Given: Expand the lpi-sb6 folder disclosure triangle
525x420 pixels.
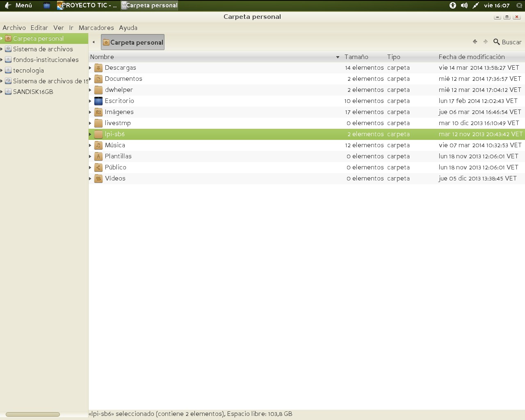Looking at the screenshot, I should (x=91, y=134).
